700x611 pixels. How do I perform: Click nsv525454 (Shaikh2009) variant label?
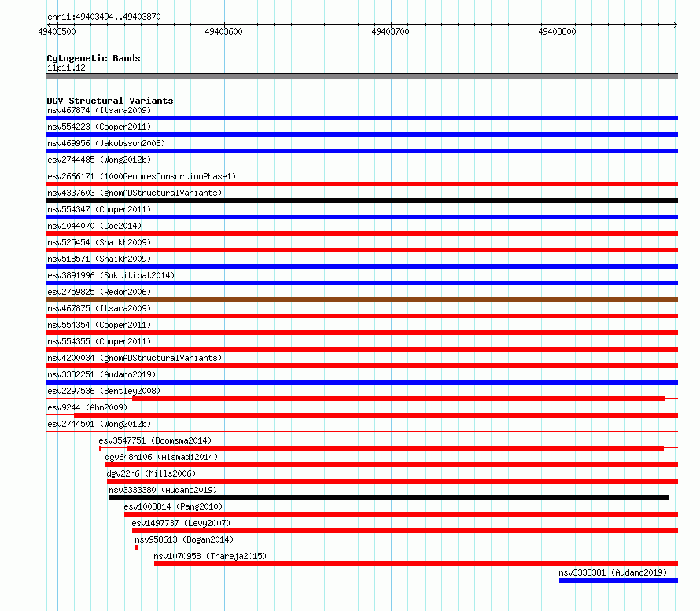[99, 242]
